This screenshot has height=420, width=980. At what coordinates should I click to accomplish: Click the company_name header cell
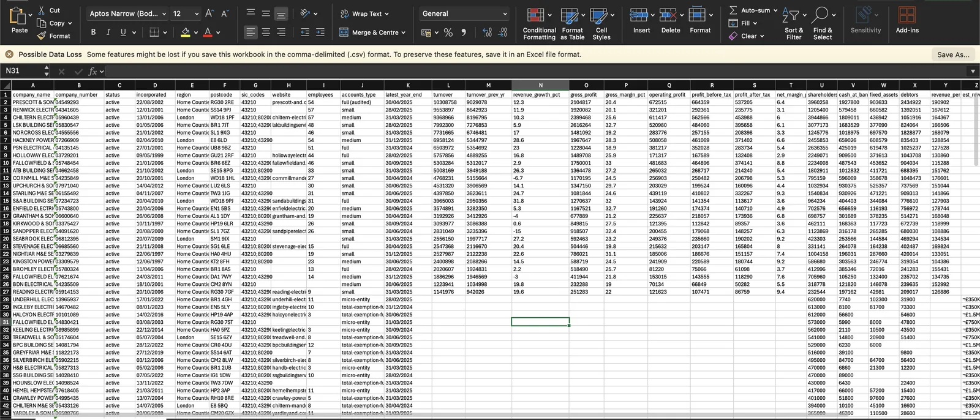tap(32, 95)
